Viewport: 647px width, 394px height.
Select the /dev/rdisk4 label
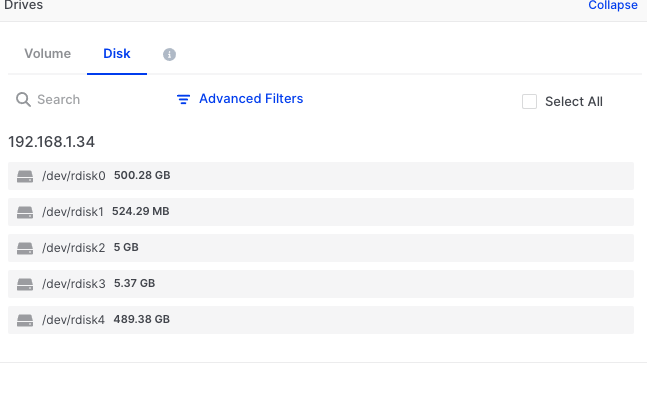coord(73,319)
